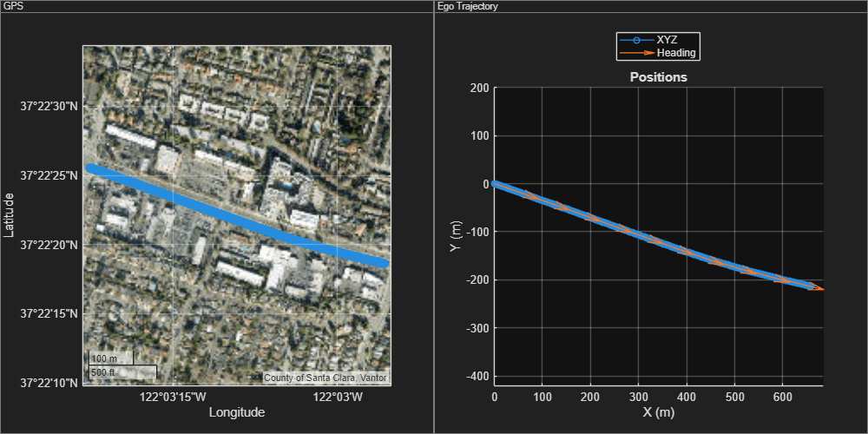868x434 pixels.
Task: Select the GPS panel tab
Action: pos(11,6)
